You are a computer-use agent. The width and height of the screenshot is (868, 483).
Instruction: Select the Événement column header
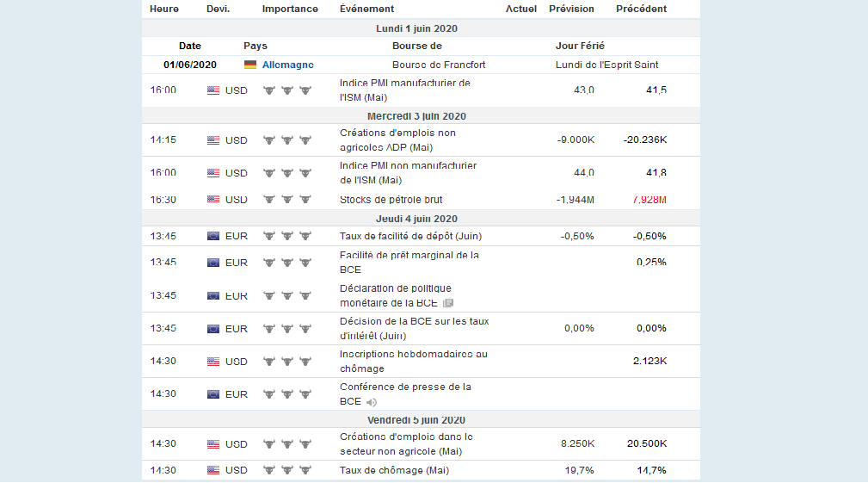tap(366, 9)
